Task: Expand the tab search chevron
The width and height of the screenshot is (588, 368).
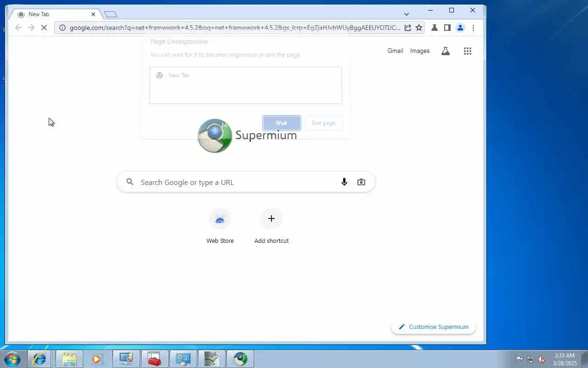Action: pos(406,14)
